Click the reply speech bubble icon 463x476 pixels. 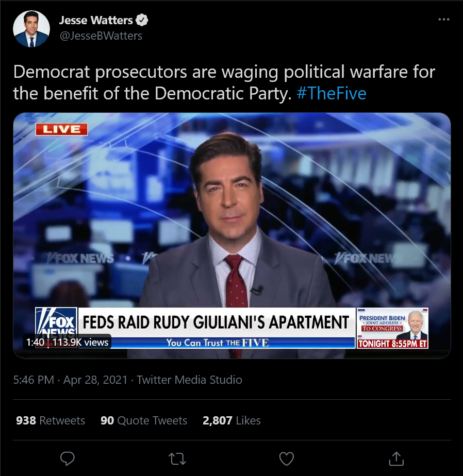point(68,458)
